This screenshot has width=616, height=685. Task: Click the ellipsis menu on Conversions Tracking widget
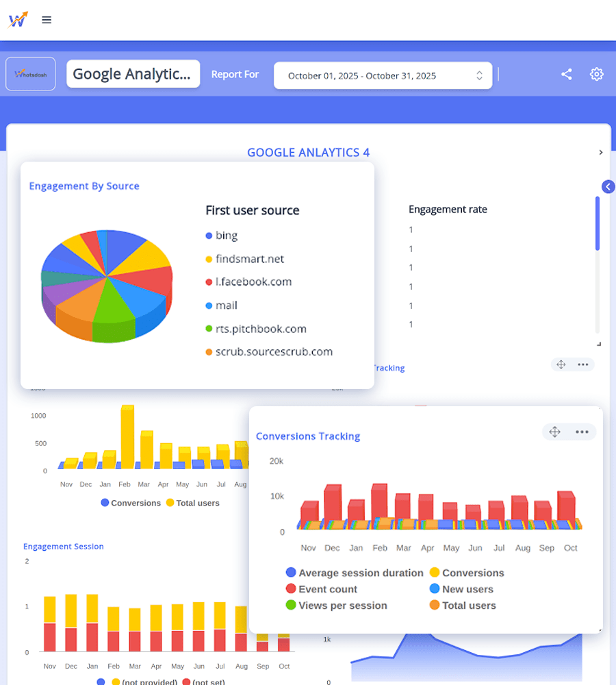tap(582, 432)
